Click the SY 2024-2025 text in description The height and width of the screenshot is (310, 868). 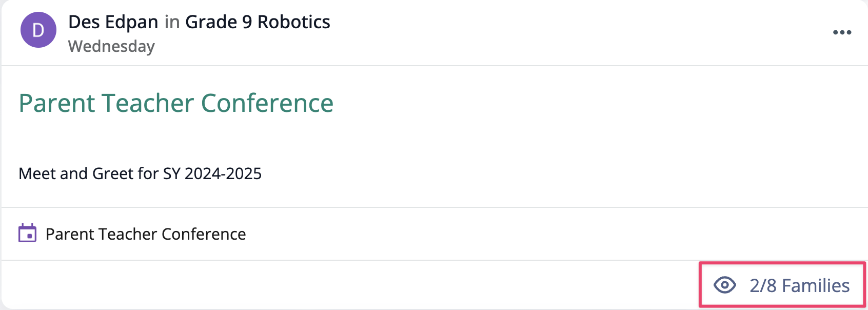(212, 173)
